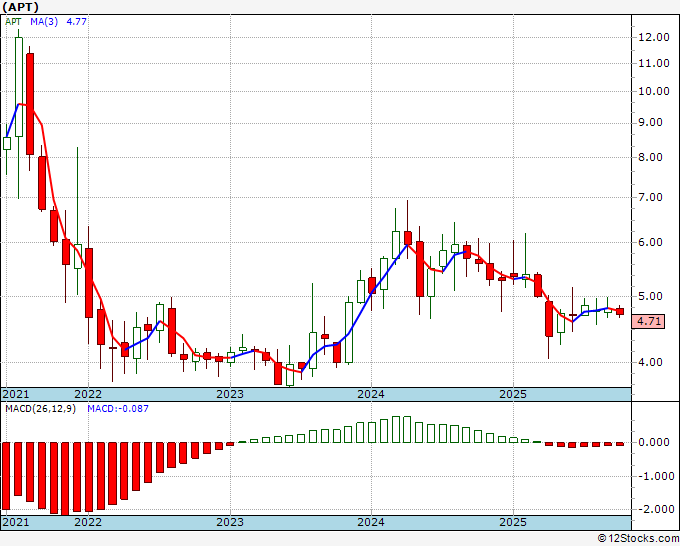Select the 6.00 price axis label
Image resolution: width=680 pixels, height=546 pixels.
[x=651, y=242]
